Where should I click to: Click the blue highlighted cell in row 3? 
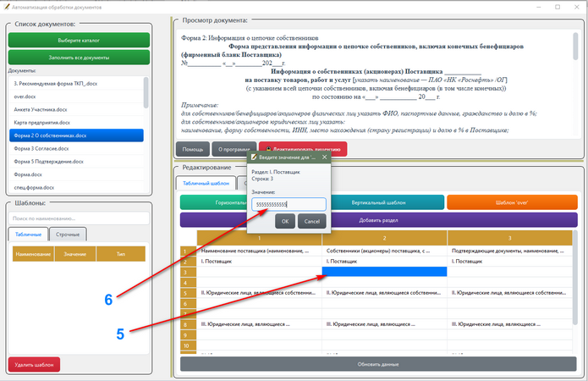384,272
